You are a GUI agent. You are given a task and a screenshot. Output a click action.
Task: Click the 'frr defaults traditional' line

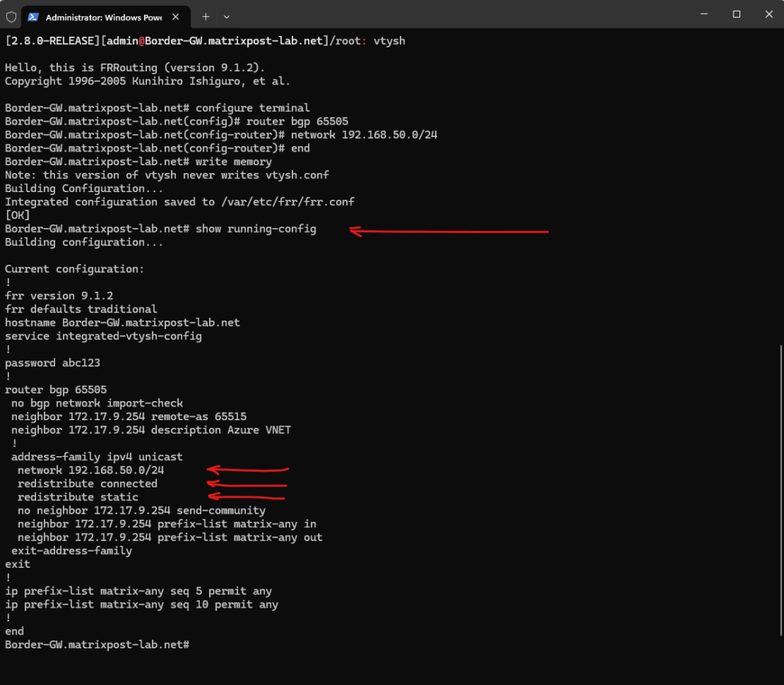click(x=81, y=309)
